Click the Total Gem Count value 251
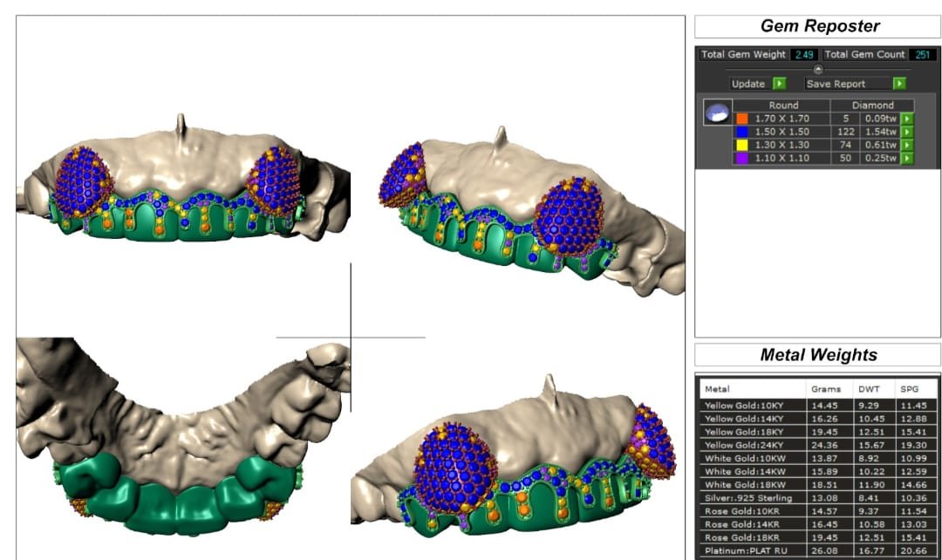942x560 pixels. click(922, 54)
